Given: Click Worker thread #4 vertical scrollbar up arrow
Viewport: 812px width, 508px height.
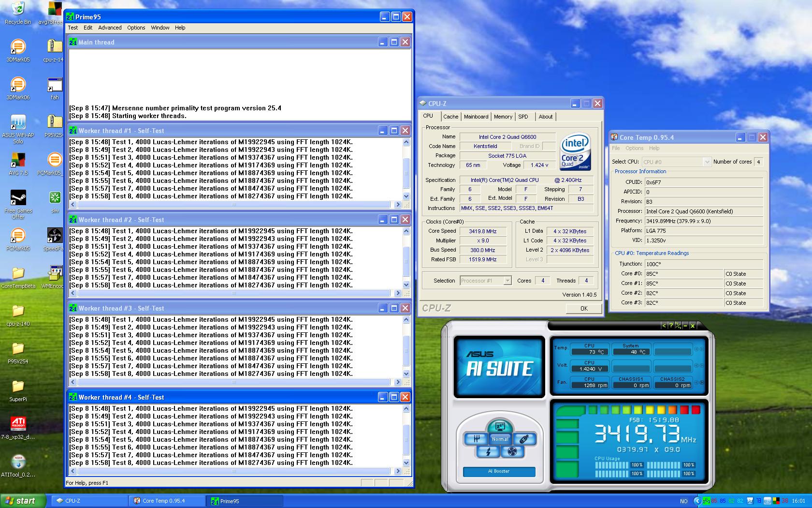Looking at the screenshot, I should (x=406, y=409).
